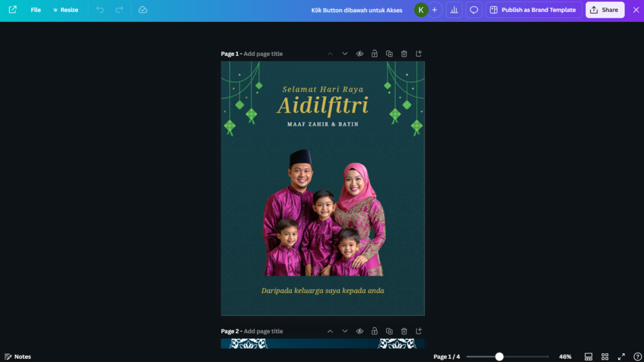Click the redo arrow icon
The image size is (644, 362).
[x=119, y=10]
